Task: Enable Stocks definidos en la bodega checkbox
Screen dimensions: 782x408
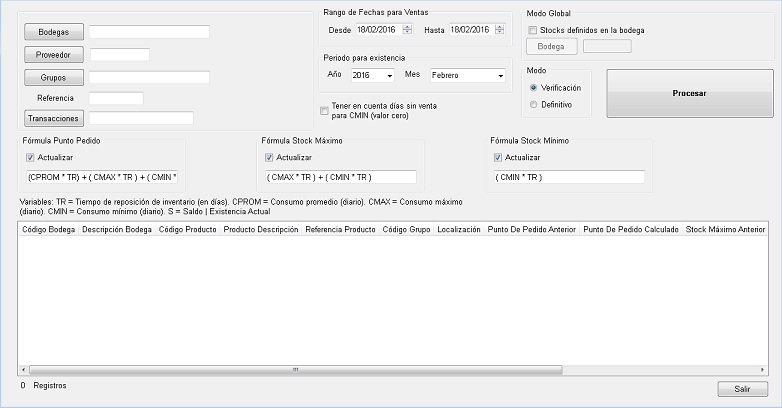Action: coord(533,31)
